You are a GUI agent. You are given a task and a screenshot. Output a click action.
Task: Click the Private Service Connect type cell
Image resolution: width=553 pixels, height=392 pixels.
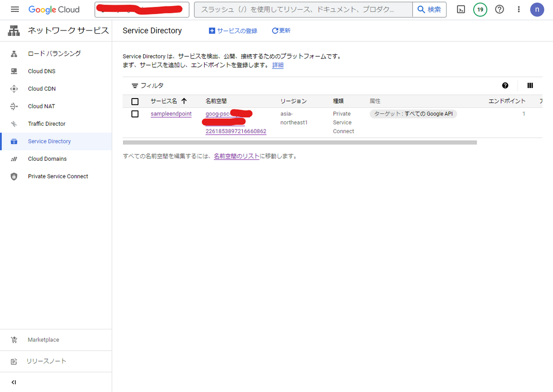pyautogui.click(x=344, y=123)
